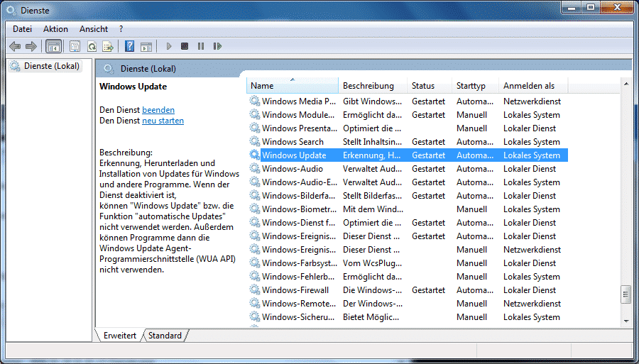Click the 'Stellt Inhaltsin...' description cell
The height and width of the screenshot is (364, 639).
click(x=372, y=142)
